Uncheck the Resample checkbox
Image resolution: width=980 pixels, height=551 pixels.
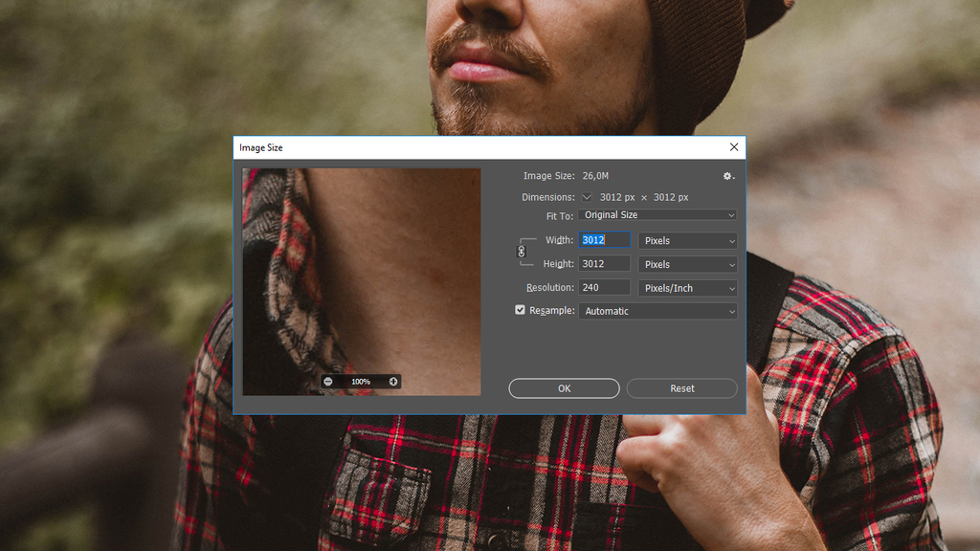[x=521, y=310]
